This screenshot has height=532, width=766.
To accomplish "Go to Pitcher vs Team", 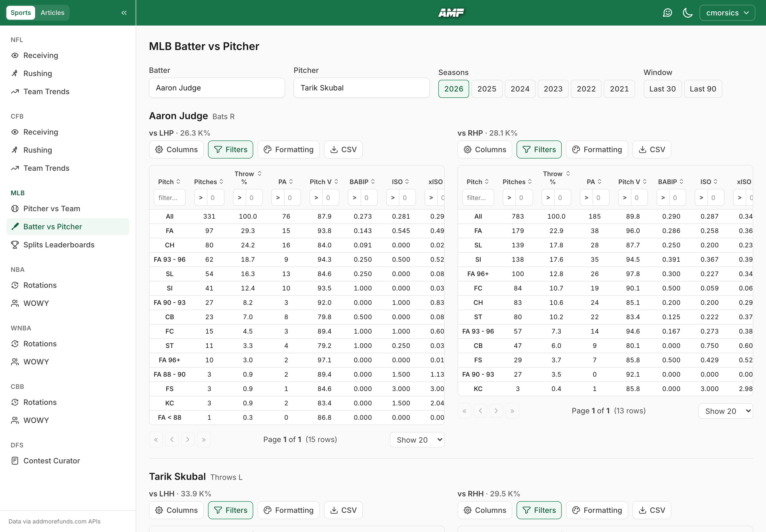I will pos(52,209).
